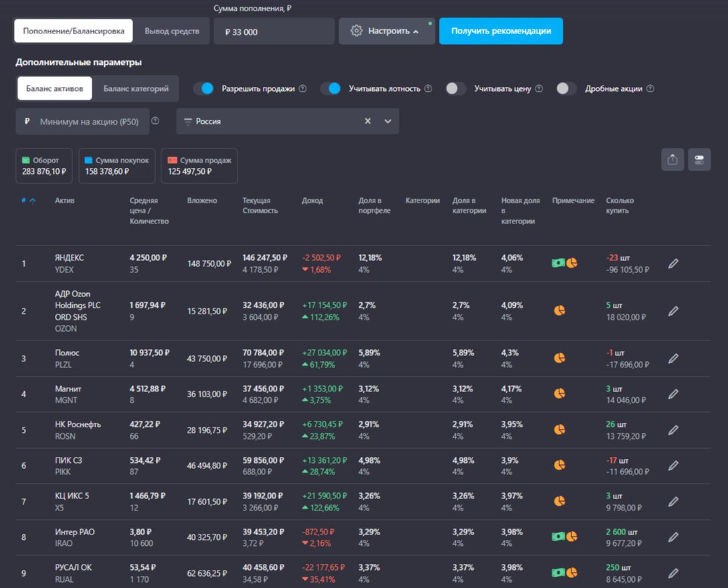Screen dimensions: 728x588
Task: Select Баланс активов tab
Action: (x=54, y=89)
